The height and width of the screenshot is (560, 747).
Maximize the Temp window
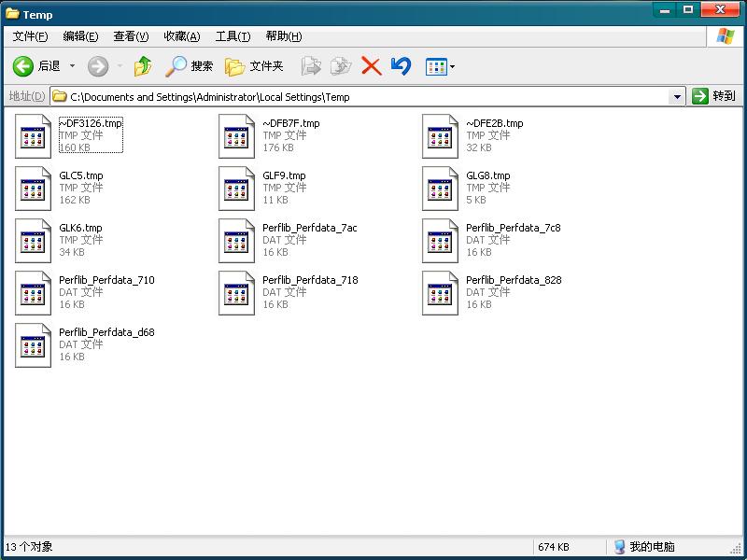pyautogui.click(x=688, y=10)
